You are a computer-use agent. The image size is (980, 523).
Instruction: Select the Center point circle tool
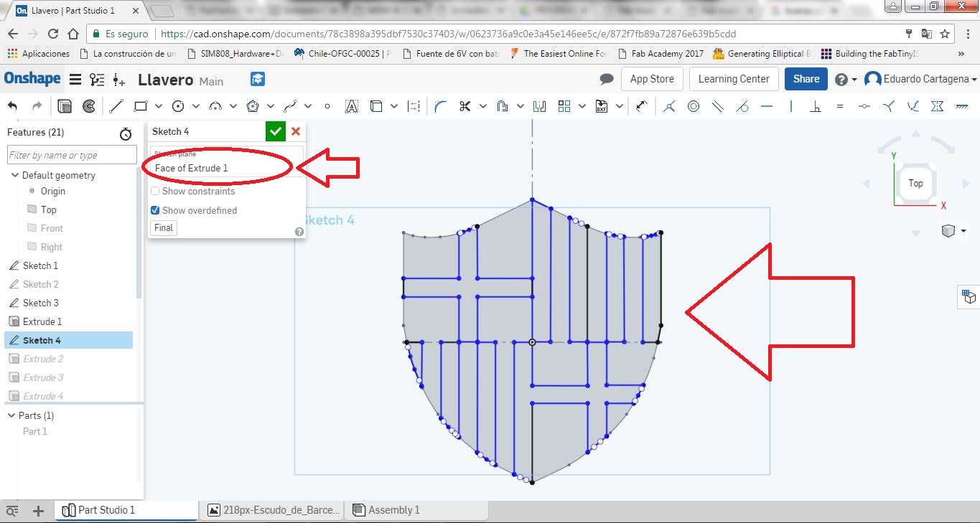[x=178, y=106]
